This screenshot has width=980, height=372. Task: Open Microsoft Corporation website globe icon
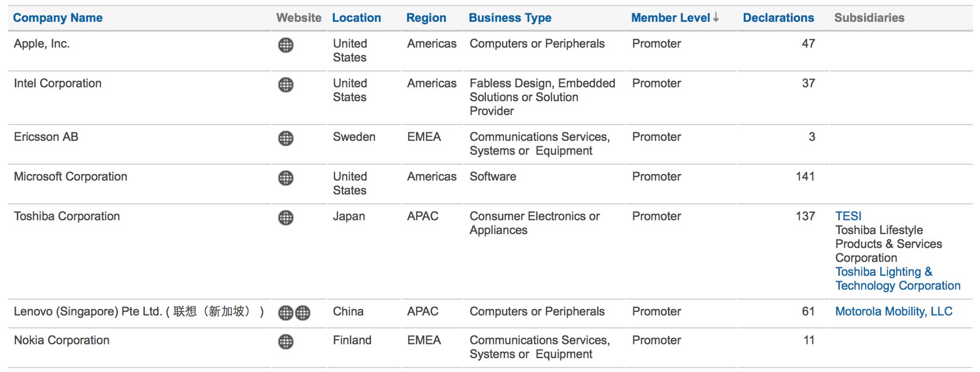[x=285, y=178]
